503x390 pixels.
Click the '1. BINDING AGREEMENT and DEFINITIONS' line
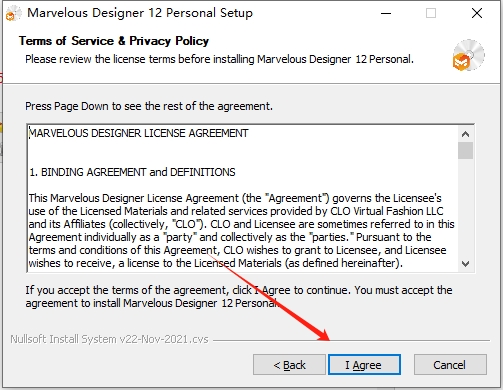pyautogui.click(x=132, y=172)
